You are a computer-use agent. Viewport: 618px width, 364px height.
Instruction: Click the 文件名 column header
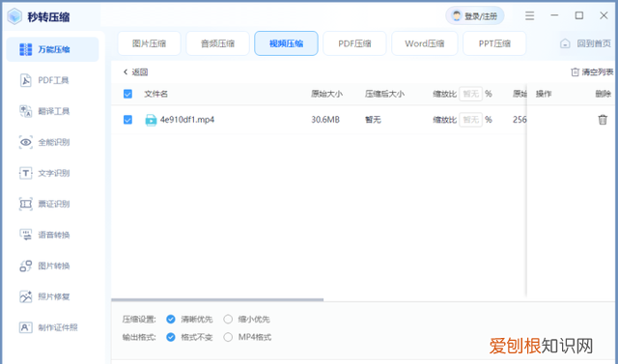click(x=156, y=94)
